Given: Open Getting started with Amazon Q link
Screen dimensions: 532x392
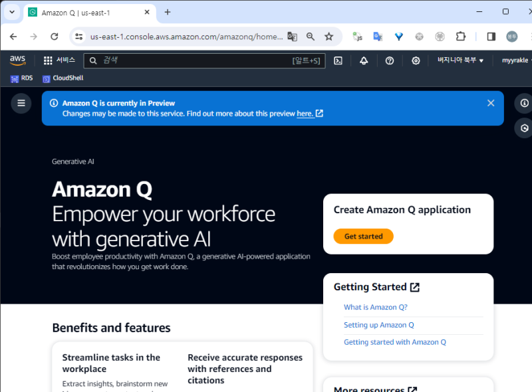Looking at the screenshot, I should pos(395,342).
